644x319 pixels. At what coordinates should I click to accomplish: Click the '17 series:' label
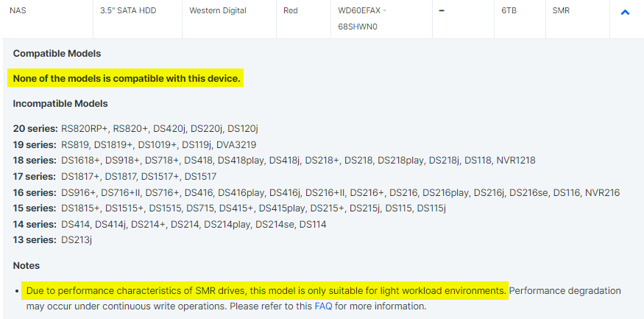click(x=35, y=177)
